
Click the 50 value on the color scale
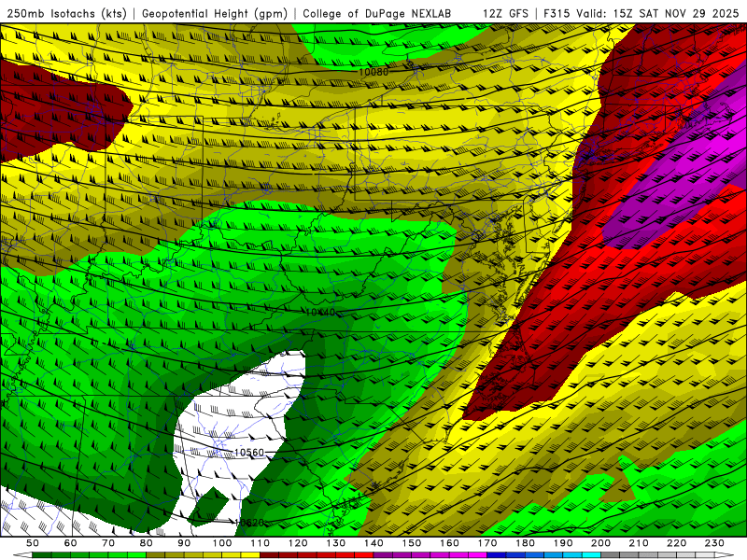33,543
